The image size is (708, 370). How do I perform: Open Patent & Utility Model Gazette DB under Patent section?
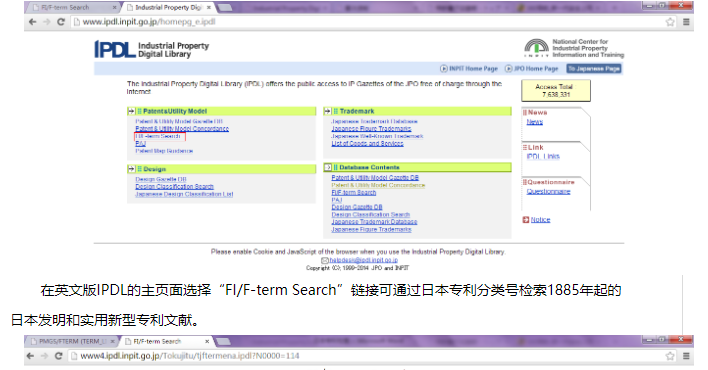pos(179,122)
